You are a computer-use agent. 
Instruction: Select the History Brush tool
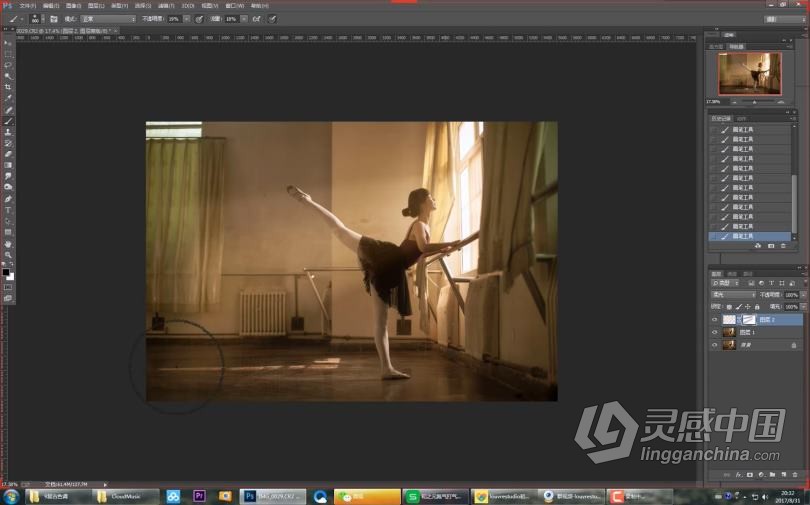click(x=8, y=143)
